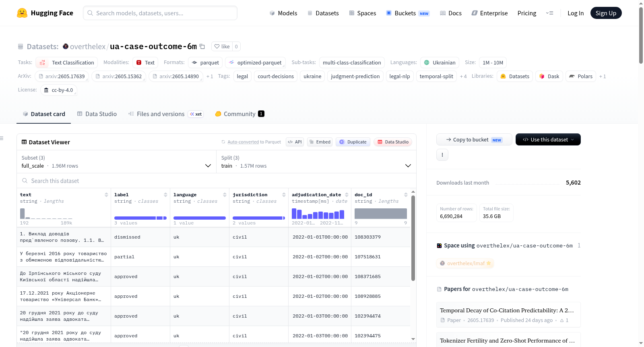Open the overthelex/lmaf space link
Viewport: 644px width, 347px height.
coord(465,263)
